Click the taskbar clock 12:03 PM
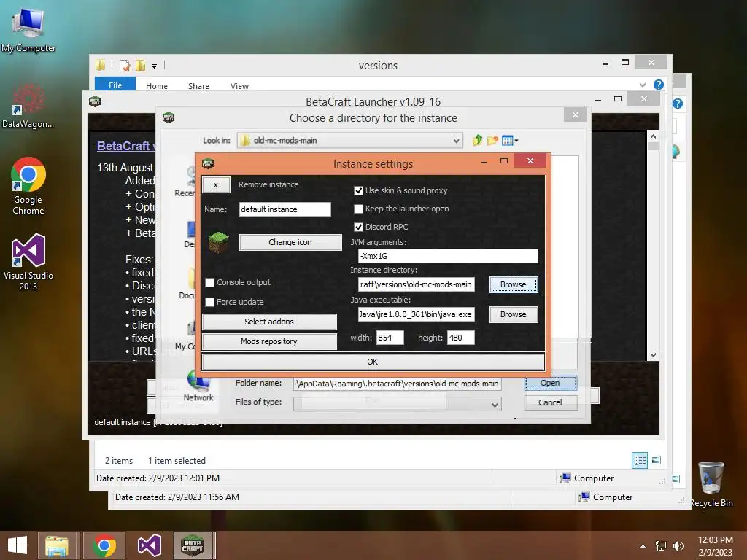 tap(715, 540)
